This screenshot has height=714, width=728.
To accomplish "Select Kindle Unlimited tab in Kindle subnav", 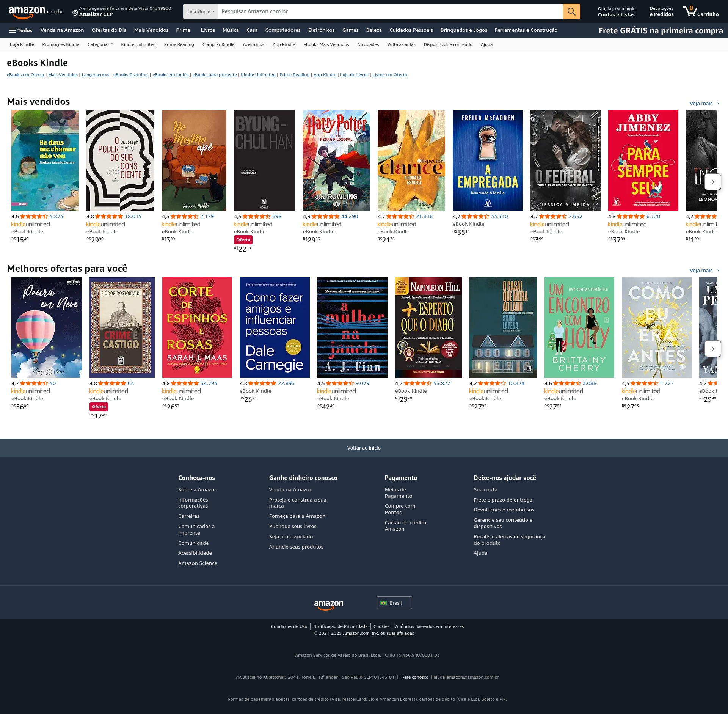I will [138, 44].
